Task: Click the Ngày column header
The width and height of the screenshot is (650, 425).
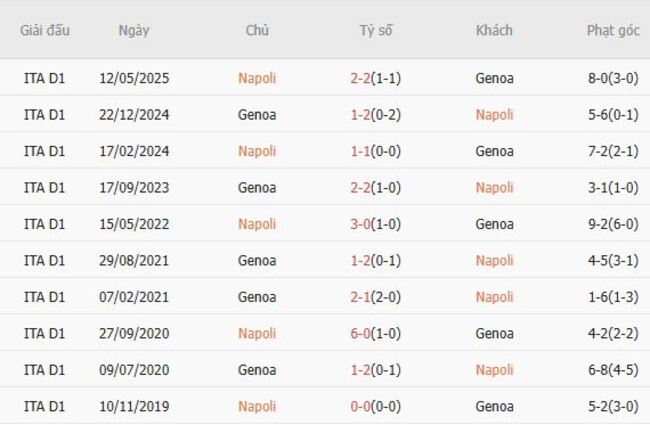Action: pyautogui.click(x=134, y=30)
